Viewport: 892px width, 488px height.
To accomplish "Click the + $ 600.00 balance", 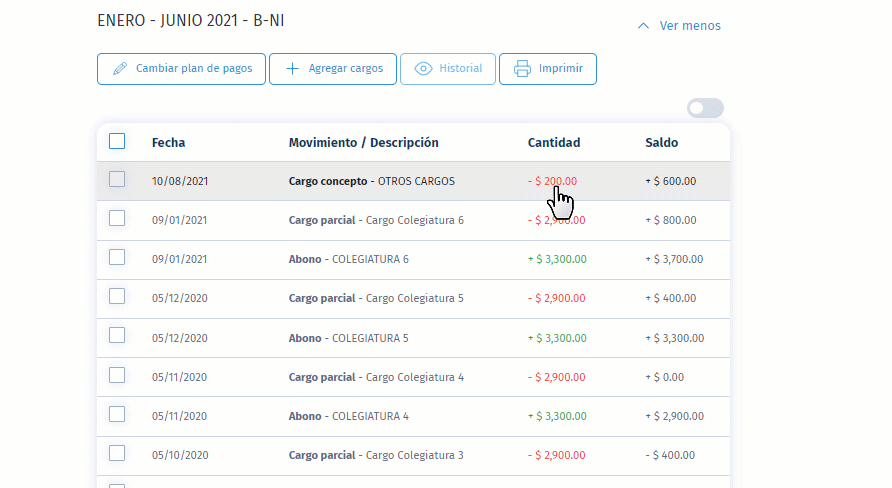I will pyautogui.click(x=671, y=181).
